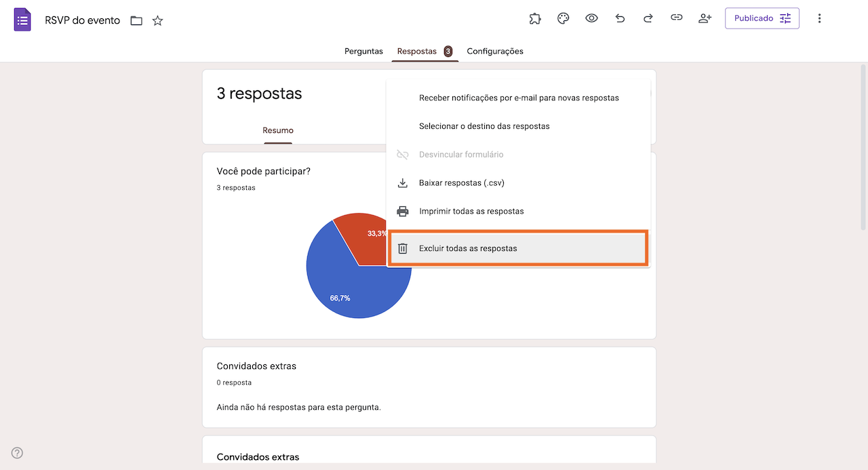Click the RSVP do evento title
Viewport: 868px width, 470px height.
[83, 20]
